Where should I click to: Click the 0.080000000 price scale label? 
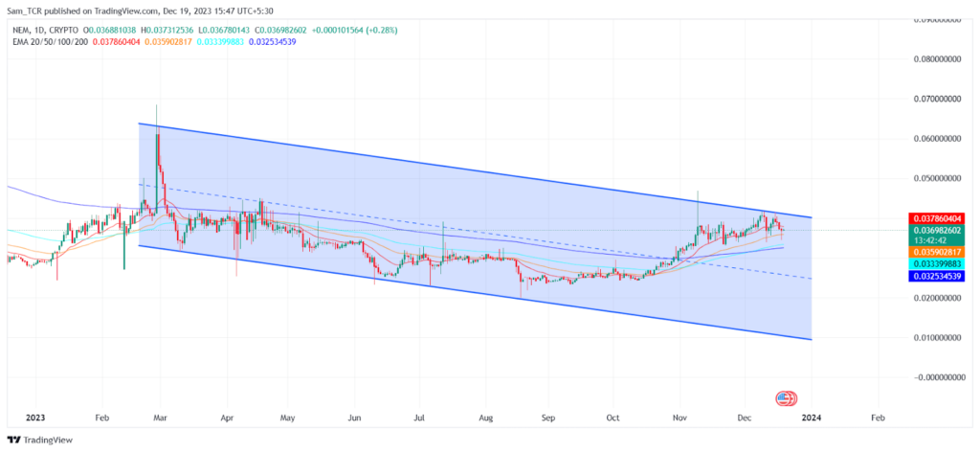pyautogui.click(x=936, y=58)
